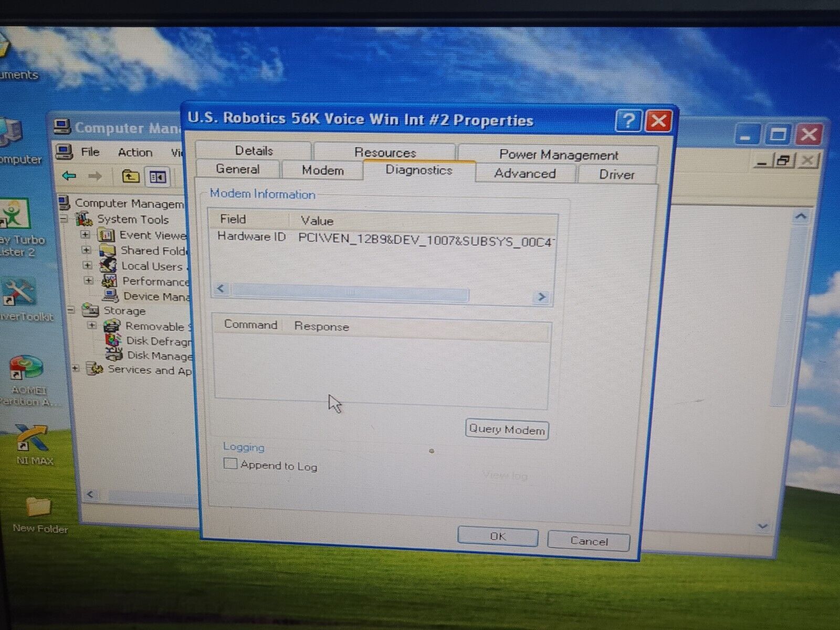Image resolution: width=840 pixels, height=630 pixels.
Task: Select the Diagnostics tab
Action: point(419,170)
